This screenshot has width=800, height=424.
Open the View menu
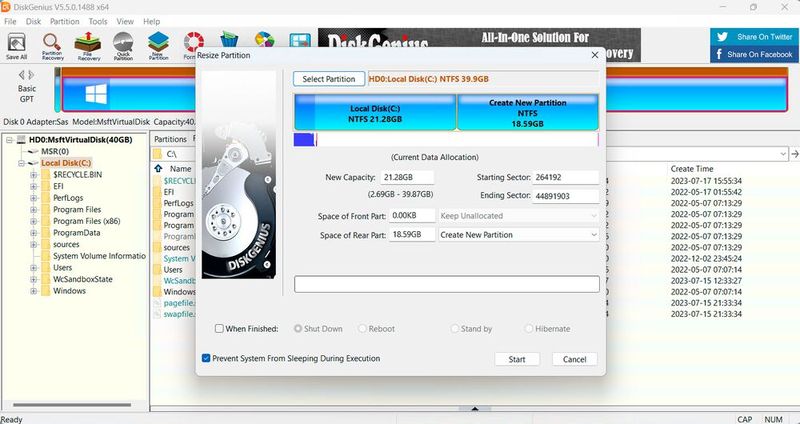(x=125, y=21)
